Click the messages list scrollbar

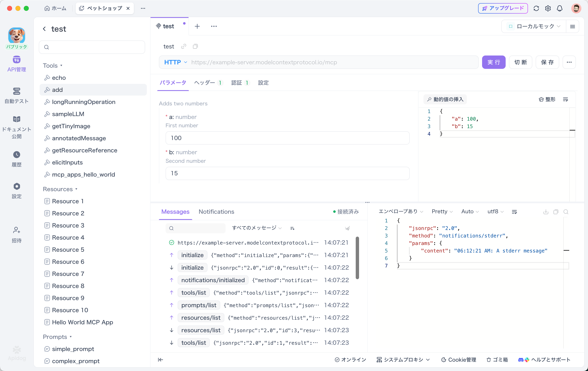[x=357, y=258]
